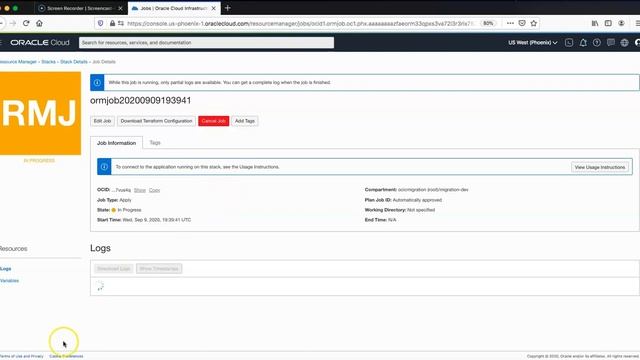Open the US West (Phoenix) region dropdown

tap(533, 42)
